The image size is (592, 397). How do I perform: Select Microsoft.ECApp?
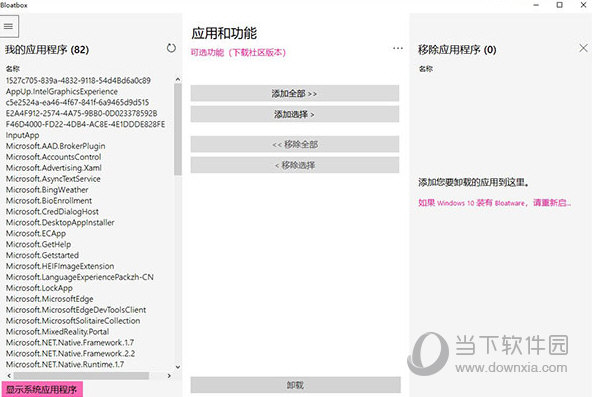[36, 234]
